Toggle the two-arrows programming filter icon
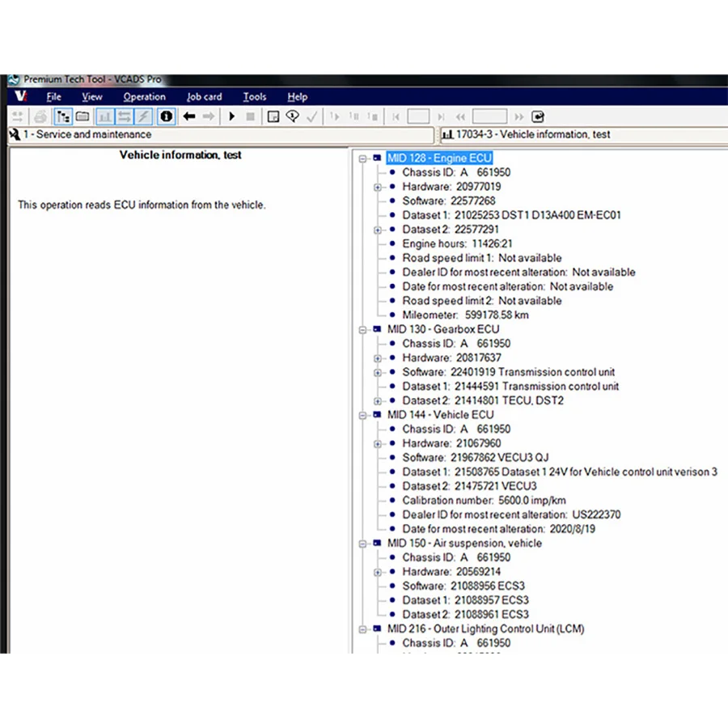This screenshot has width=728, height=728. coord(124,116)
